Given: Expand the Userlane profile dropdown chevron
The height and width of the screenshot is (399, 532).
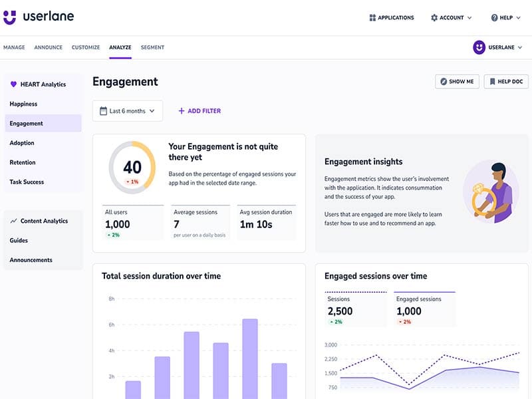Looking at the screenshot, I should 520,47.
